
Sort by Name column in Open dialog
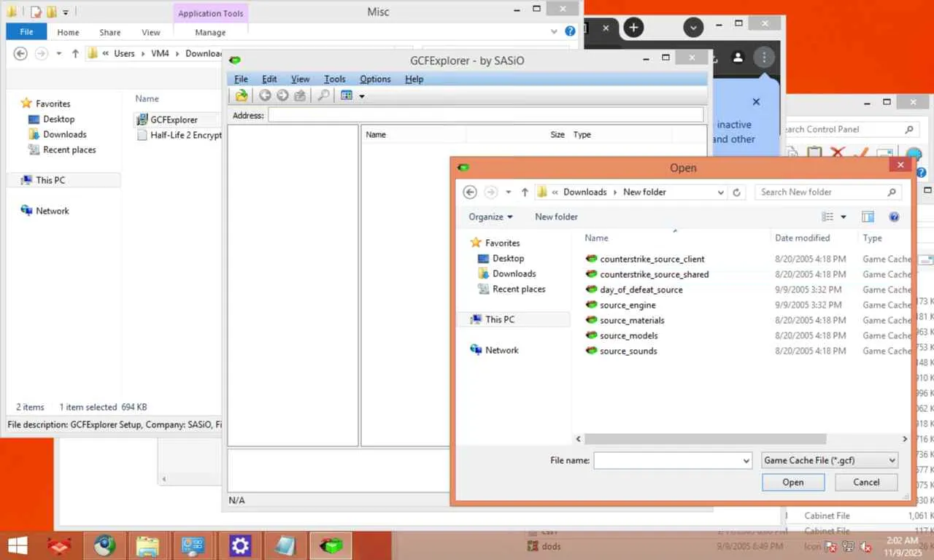pyautogui.click(x=596, y=238)
